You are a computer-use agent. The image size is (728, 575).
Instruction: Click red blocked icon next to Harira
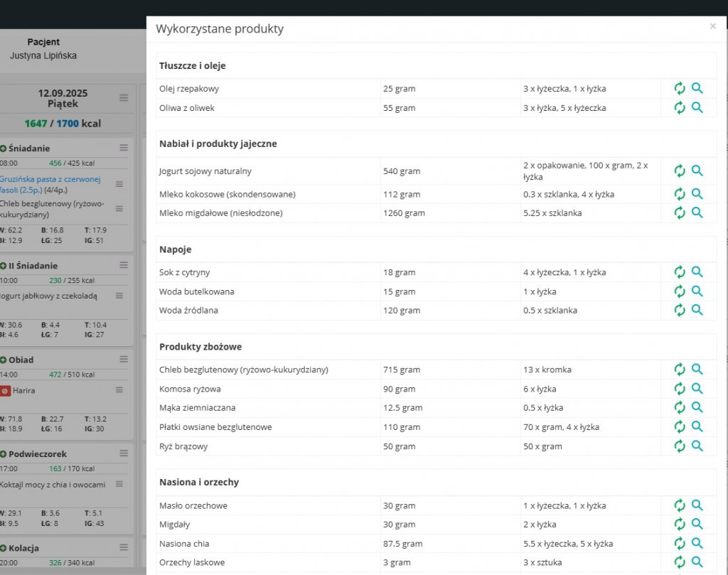click(5, 391)
